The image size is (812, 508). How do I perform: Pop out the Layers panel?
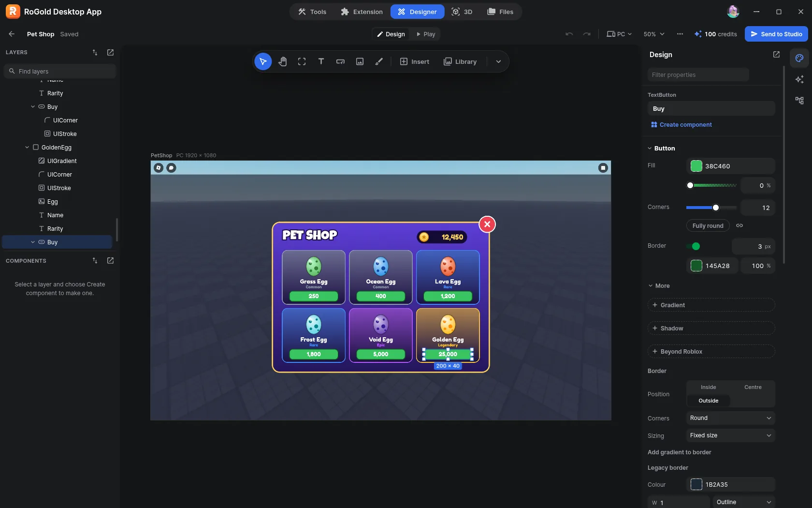pos(110,52)
